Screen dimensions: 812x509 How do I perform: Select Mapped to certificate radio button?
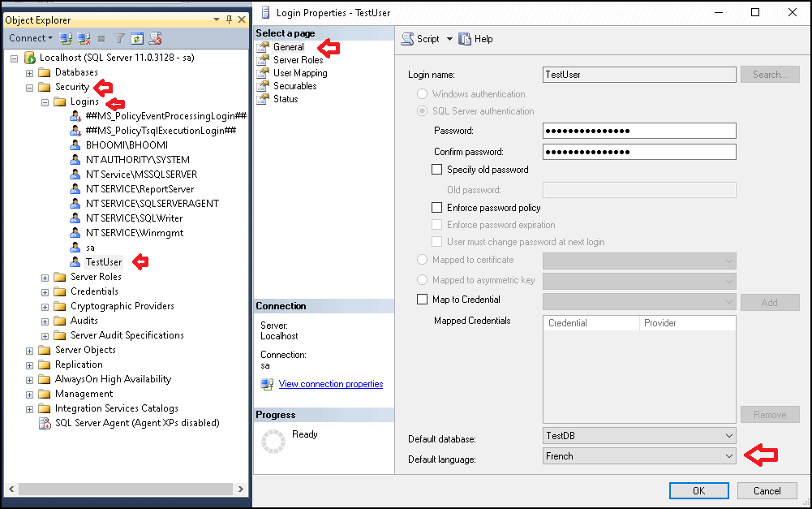422,260
